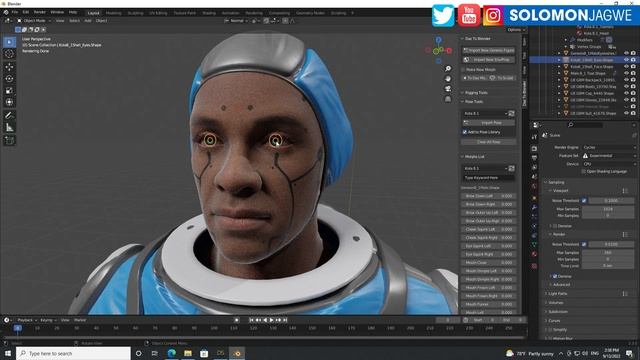640x360 pixels.
Task: Open the Output properties tab icon
Action: [534, 158]
